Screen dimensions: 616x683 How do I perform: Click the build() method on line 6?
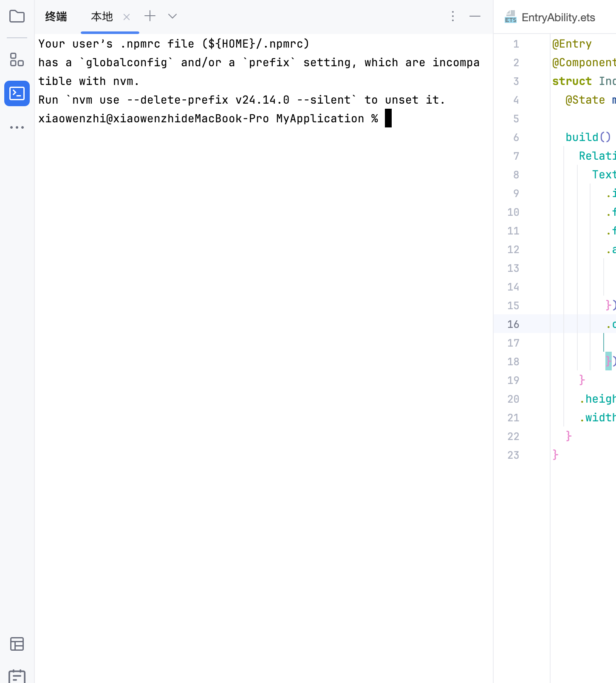click(588, 137)
